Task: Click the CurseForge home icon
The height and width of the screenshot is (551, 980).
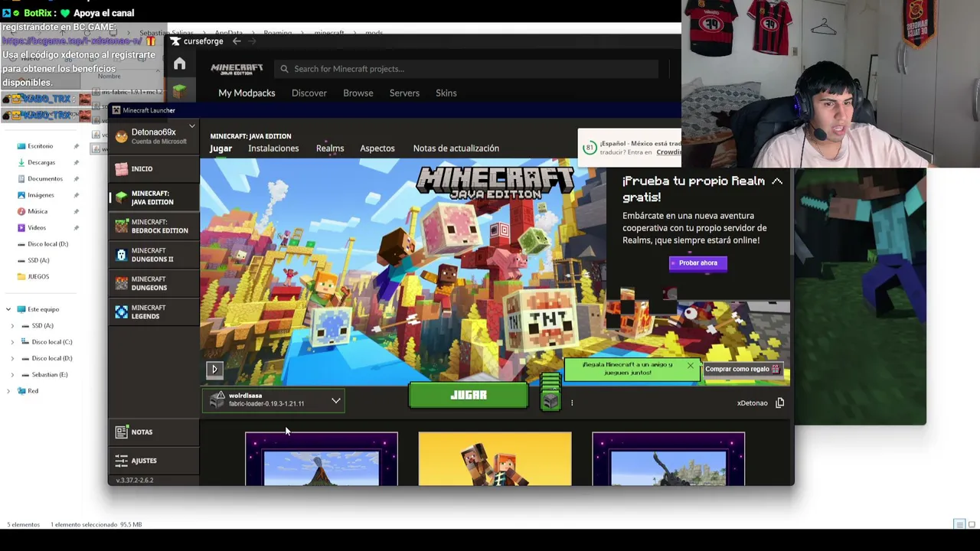Action: pyautogui.click(x=179, y=64)
